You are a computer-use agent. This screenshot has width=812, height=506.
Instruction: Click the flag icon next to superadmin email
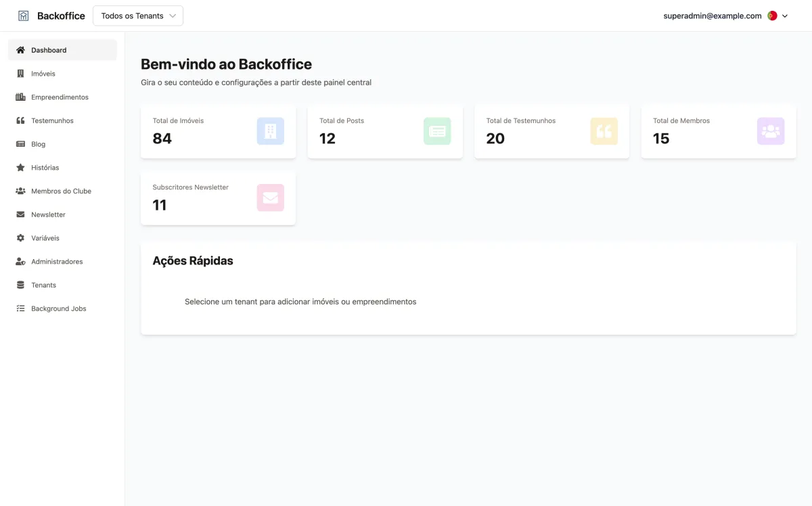[x=771, y=15]
